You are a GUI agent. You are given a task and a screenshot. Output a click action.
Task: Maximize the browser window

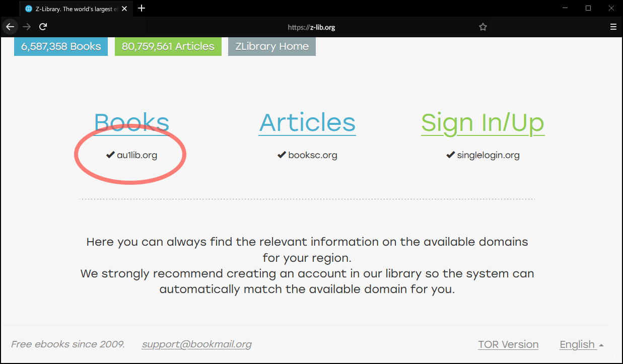click(x=588, y=8)
